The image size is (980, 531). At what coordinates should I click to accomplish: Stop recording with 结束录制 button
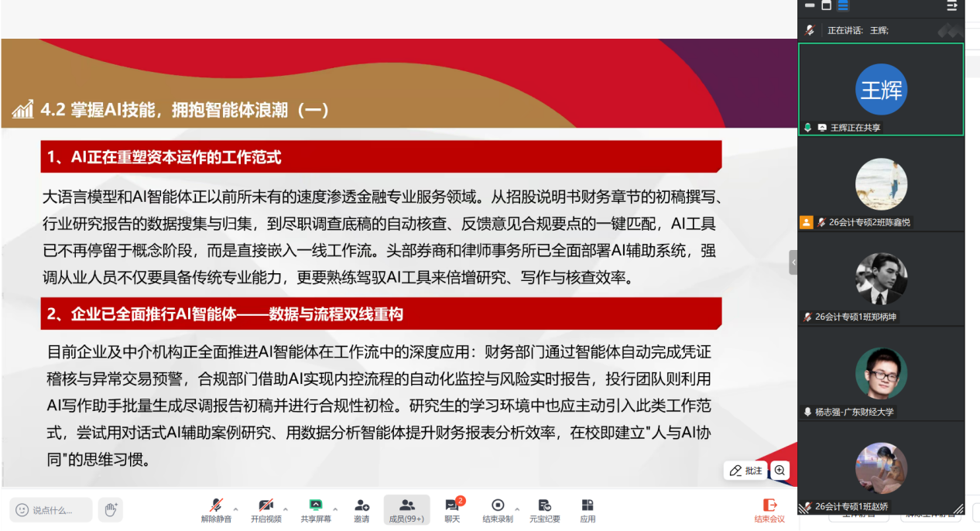498,509
